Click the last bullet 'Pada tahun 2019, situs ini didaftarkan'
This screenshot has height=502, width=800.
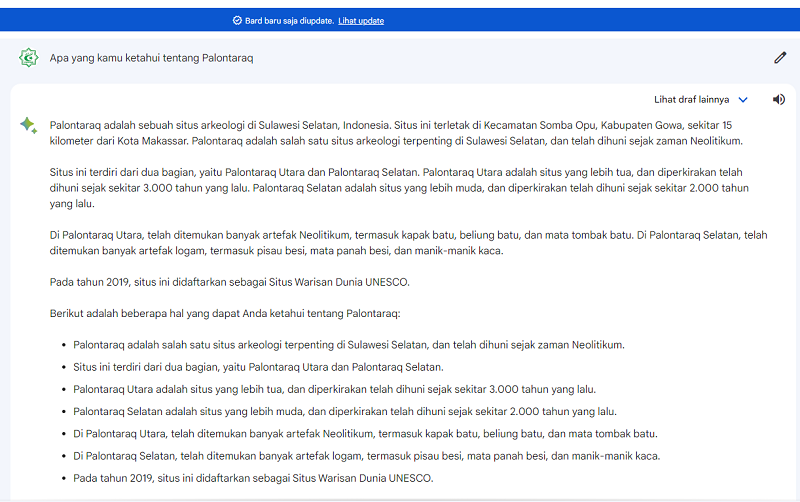253,478
